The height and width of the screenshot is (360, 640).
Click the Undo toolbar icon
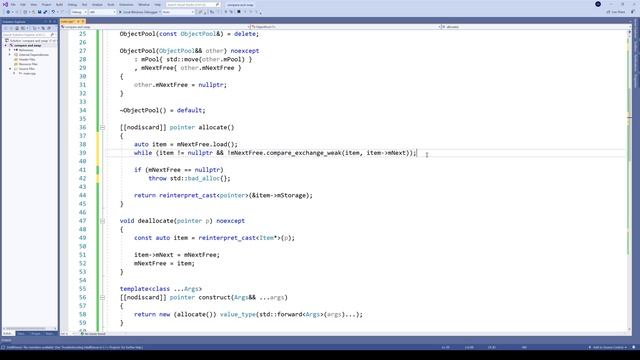tap(53, 12)
